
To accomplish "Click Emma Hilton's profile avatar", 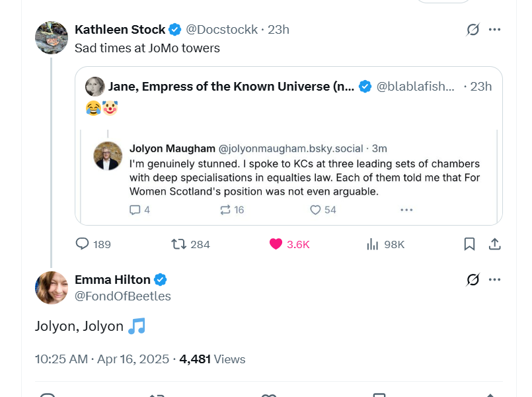I will click(x=52, y=287).
